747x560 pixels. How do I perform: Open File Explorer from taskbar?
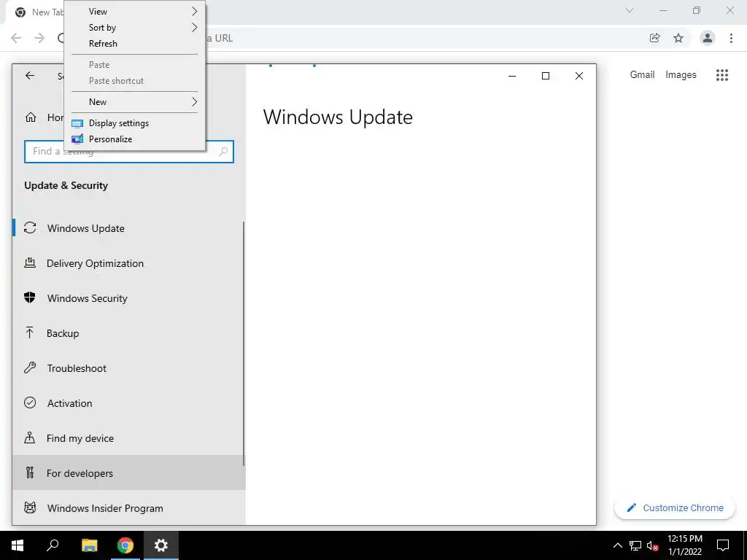click(89, 545)
